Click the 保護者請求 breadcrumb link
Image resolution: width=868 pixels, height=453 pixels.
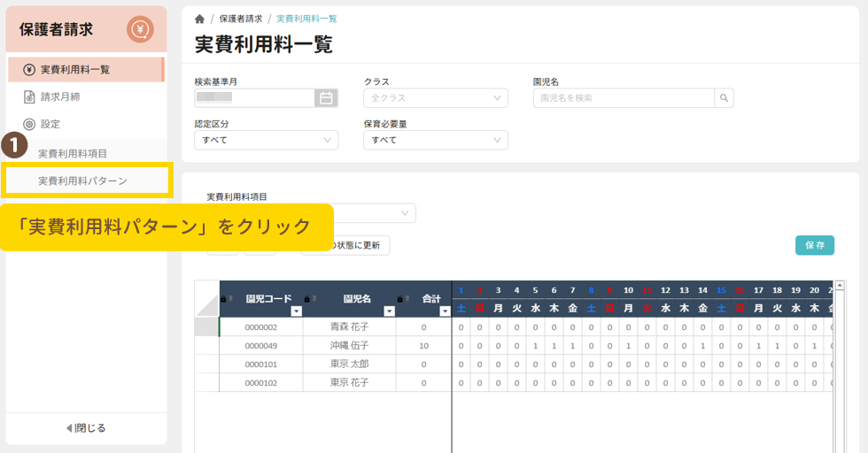pos(239,19)
